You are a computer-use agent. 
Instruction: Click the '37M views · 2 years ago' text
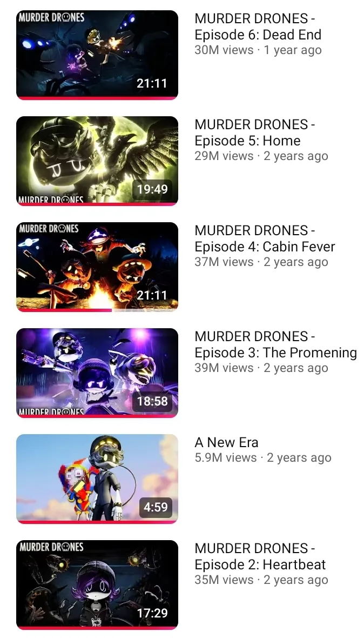261,262
